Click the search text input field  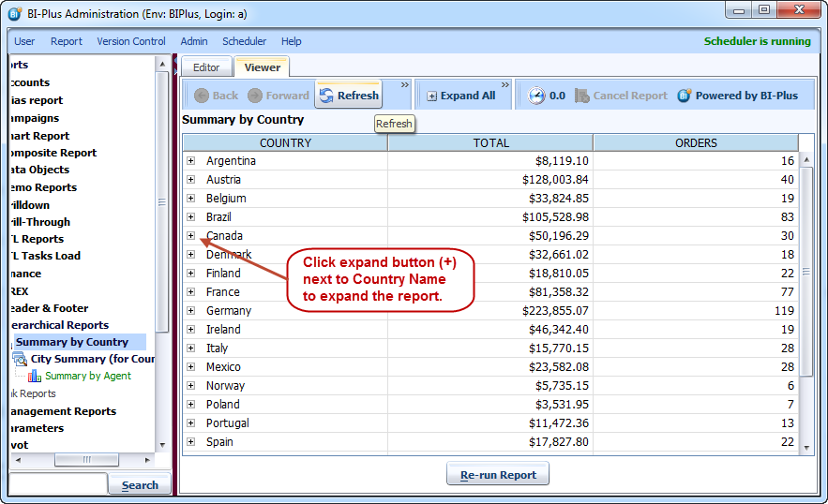(x=58, y=484)
